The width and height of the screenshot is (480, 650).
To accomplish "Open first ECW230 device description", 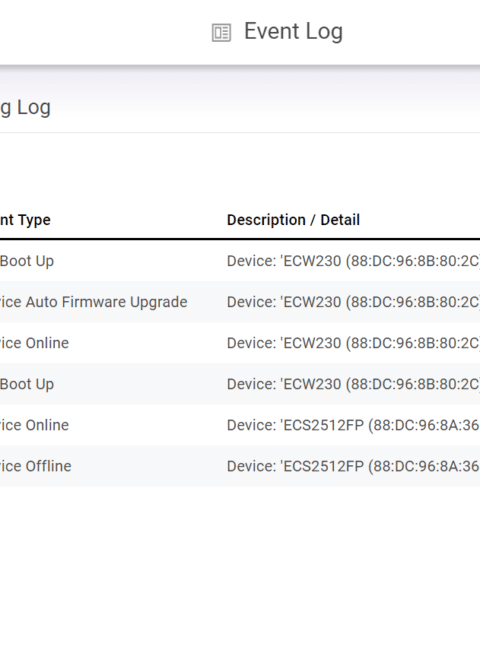I will [353, 261].
